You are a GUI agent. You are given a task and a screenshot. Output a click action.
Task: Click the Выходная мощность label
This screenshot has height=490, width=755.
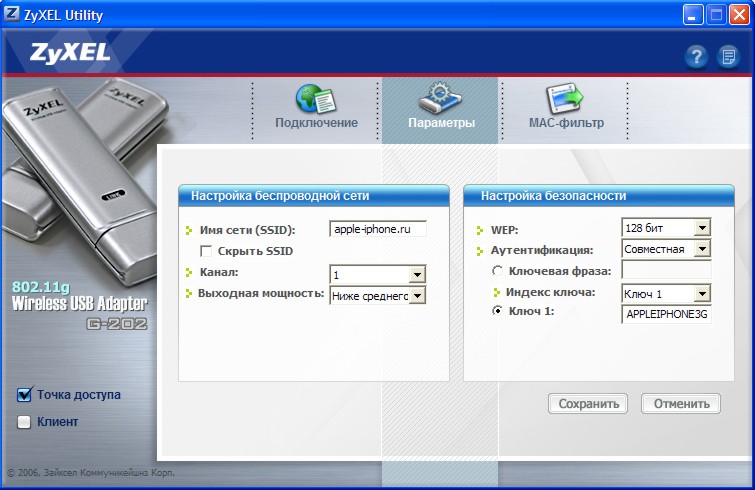(261, 293)
